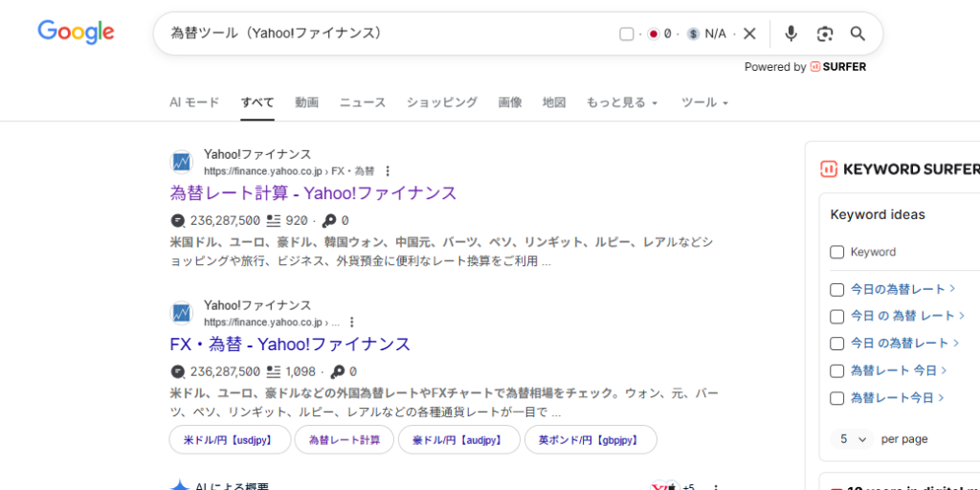Switch to the 動画 tab
980x490 pixels.
pos(306,102)
